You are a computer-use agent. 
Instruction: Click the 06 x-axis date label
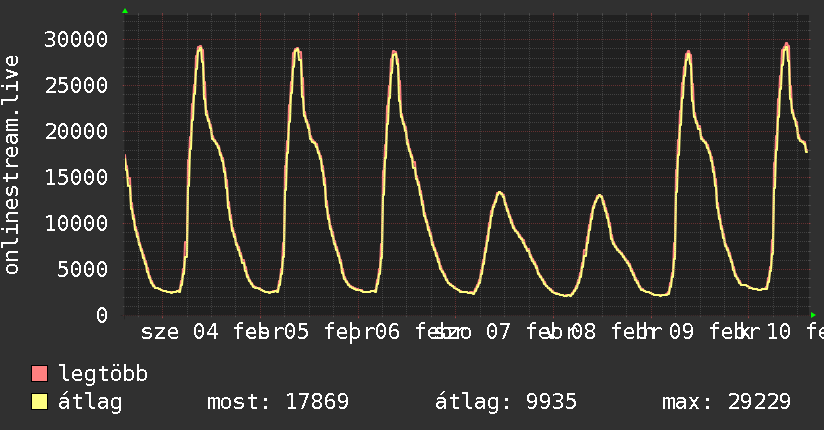(x=387, y=332)
